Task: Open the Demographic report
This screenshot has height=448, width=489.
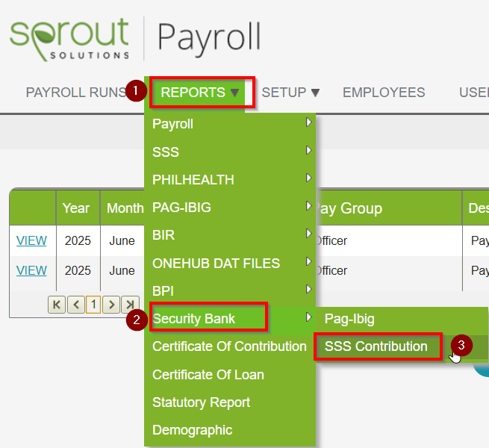Action: coord(230,430)
